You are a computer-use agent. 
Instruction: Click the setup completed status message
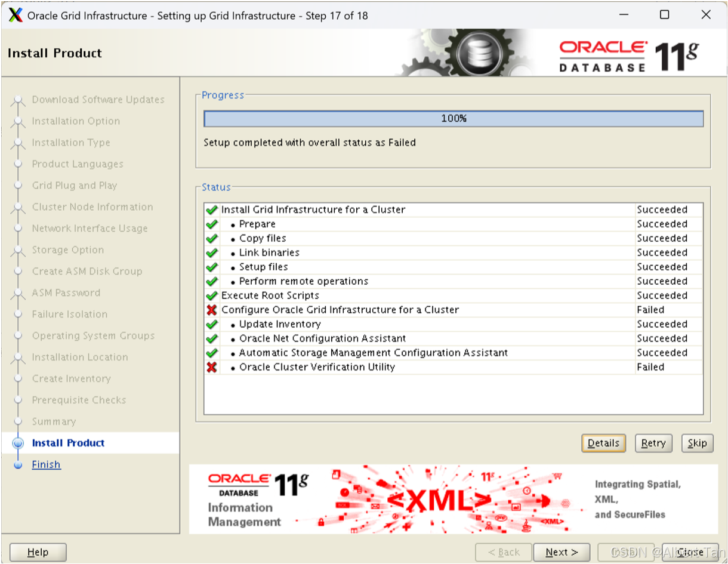tap(310, 143)
